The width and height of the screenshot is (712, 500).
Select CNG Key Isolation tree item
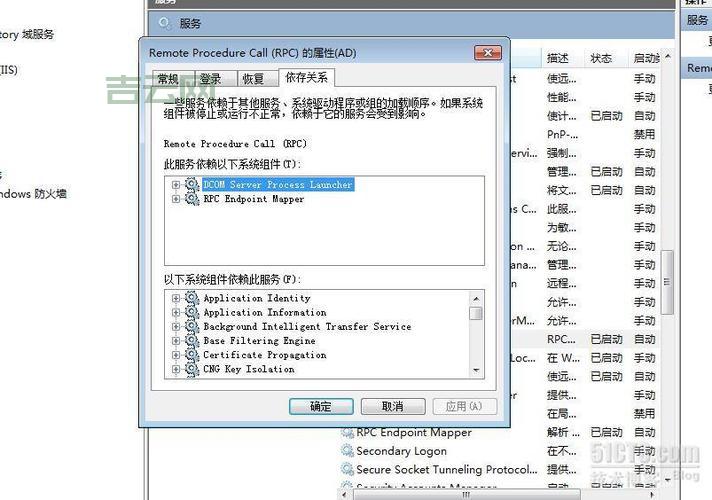click(x=248, y=369)
